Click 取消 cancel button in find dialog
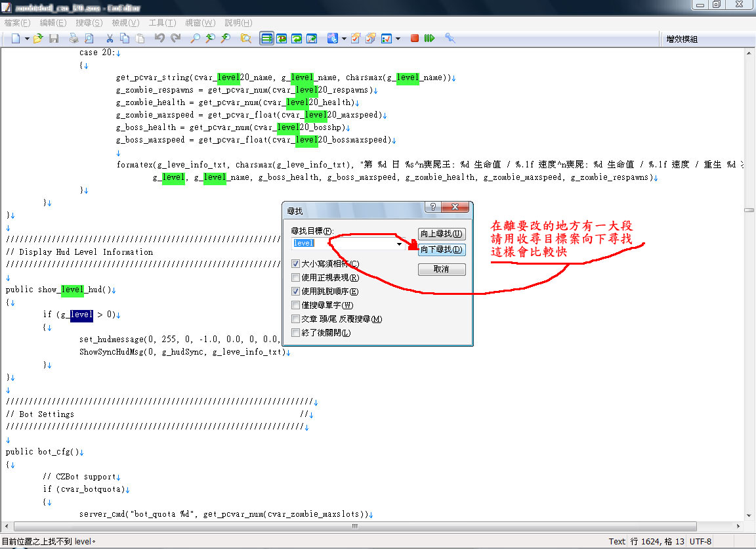 tap(442, 269)
